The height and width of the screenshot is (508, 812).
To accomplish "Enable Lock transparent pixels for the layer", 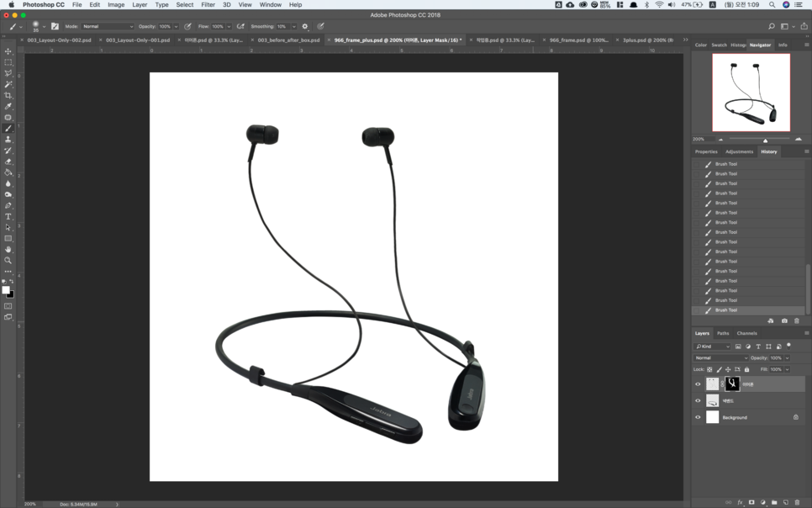I will coord(709,369).
